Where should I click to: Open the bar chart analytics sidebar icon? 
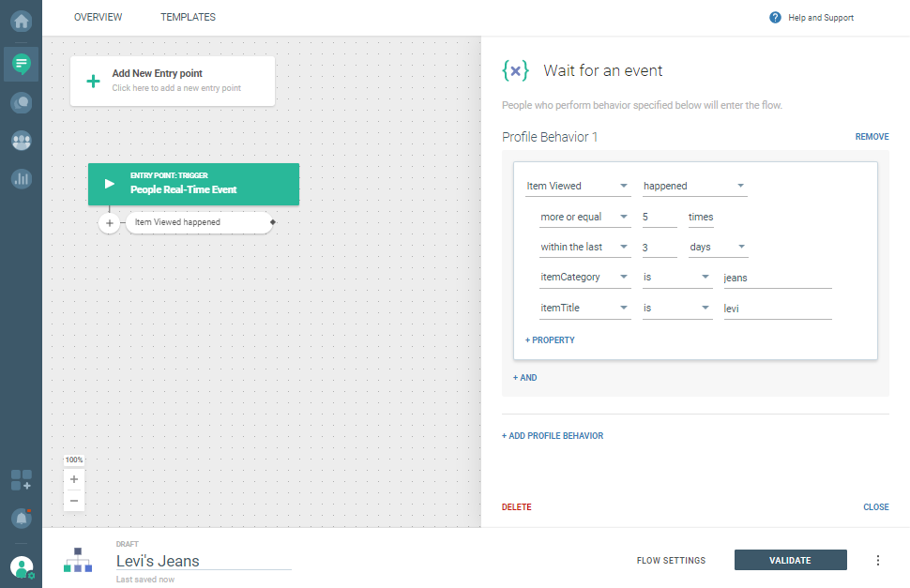click(21, 178)
